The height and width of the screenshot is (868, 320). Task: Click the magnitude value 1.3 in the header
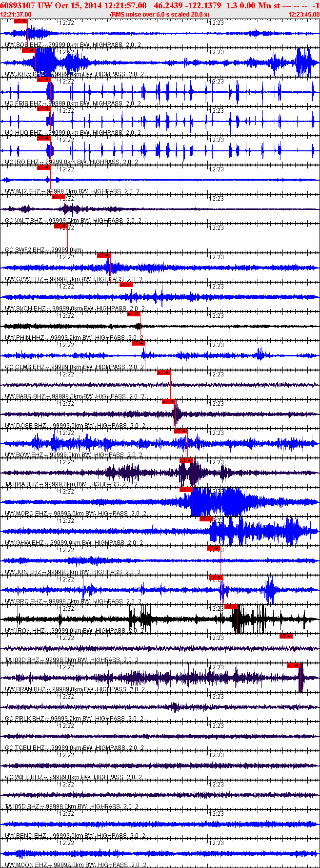232,5
